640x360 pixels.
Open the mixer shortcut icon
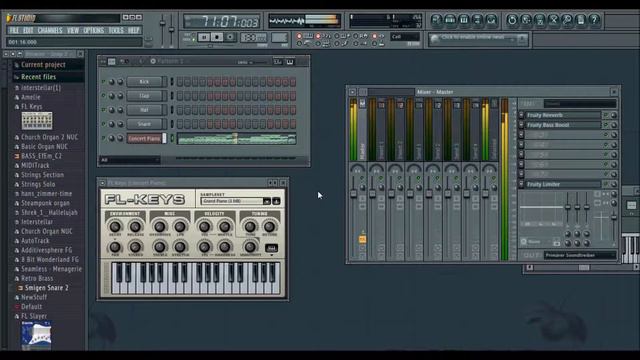[x=491, y=20]
